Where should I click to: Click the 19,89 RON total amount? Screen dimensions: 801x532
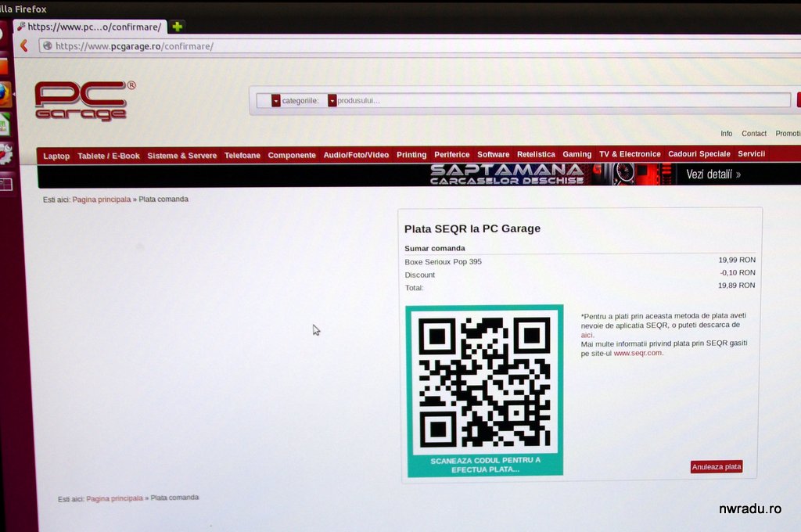[736, 285]
